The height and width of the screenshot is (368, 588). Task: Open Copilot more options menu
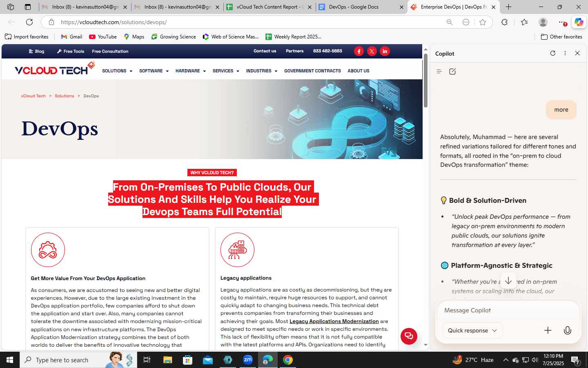[x=565, y=53]
